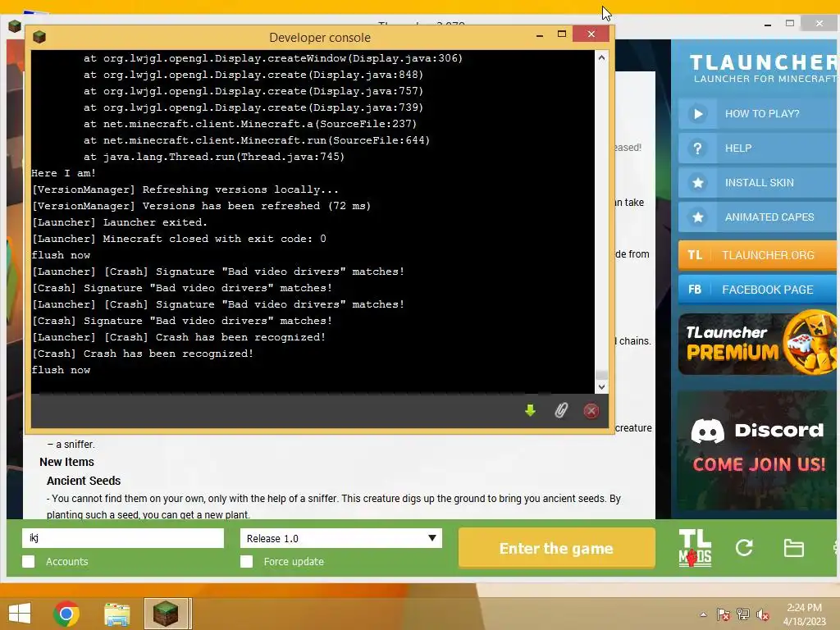This screenshot has height=630, width=840.
Task: Click the Discord Come Join Us banner
Action: pyautogui.click(x=757, y=451)
